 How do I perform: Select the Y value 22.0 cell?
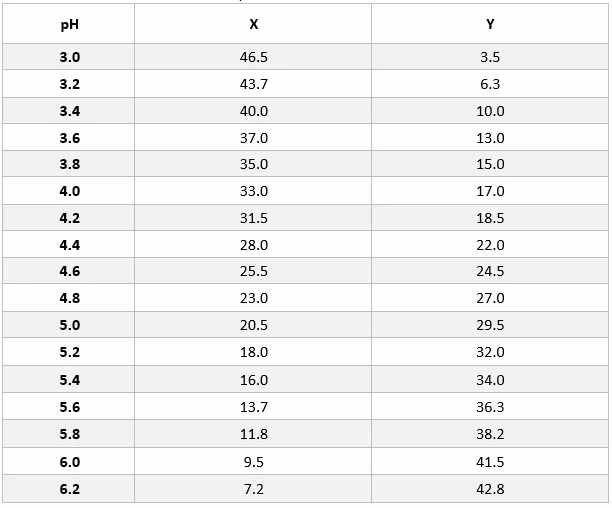pyautogui.click(x=490, y=245)
